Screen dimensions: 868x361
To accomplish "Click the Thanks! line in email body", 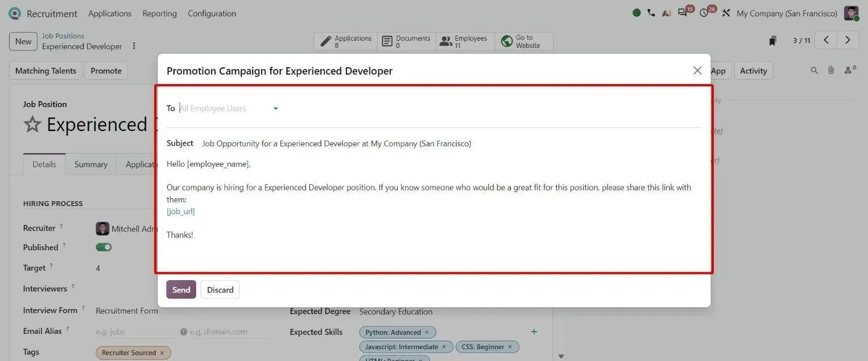I will tap(180, 234).
